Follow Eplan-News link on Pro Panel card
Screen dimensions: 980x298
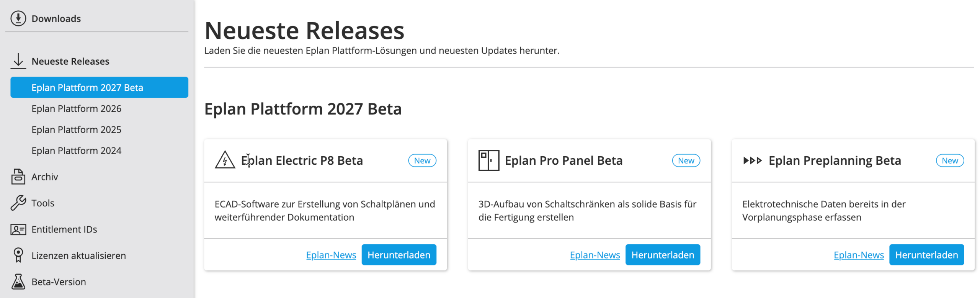point(595,255)
